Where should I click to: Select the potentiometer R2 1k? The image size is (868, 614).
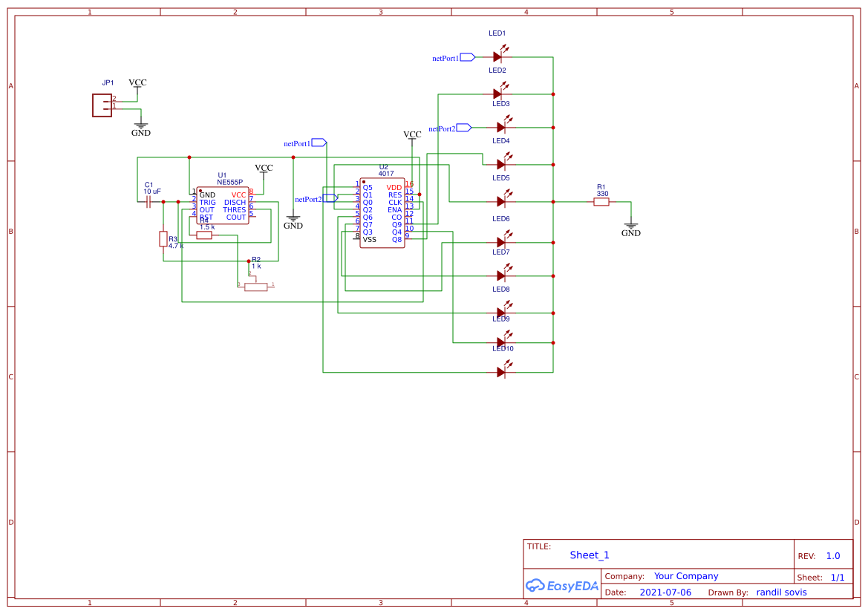pos(255,285)
